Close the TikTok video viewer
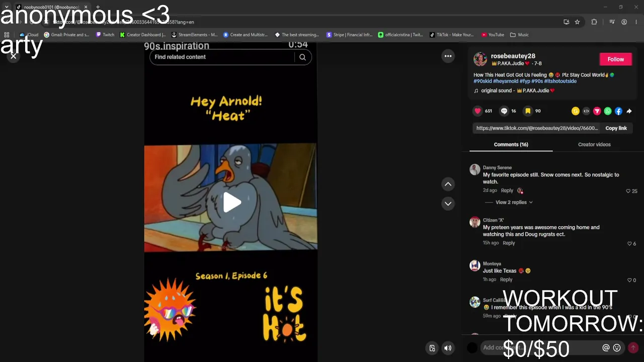644x362 pixels. (x=14, y=56)
